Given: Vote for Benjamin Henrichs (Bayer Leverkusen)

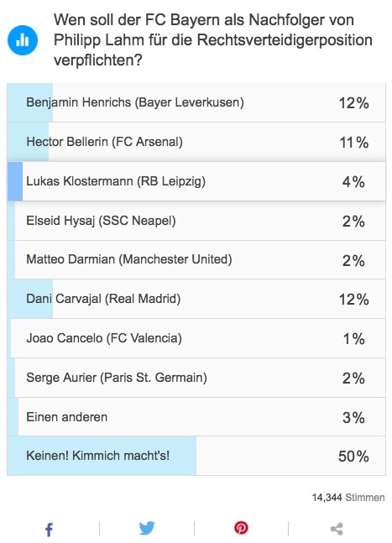Looking at the screenshot, I should tap(196, 102).
